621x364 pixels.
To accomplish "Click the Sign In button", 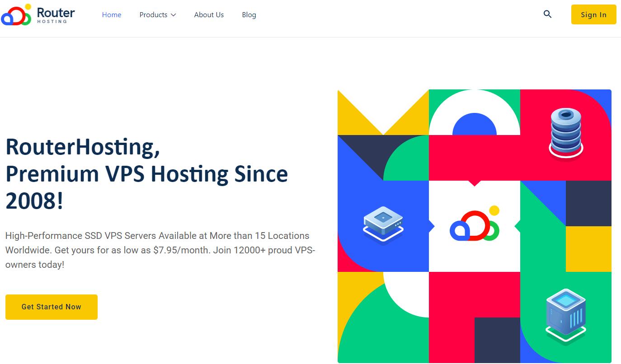I will coord(593,14).
